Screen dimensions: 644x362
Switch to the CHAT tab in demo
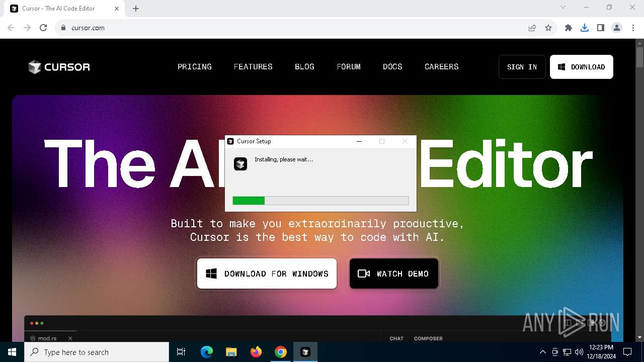point(396,338)
